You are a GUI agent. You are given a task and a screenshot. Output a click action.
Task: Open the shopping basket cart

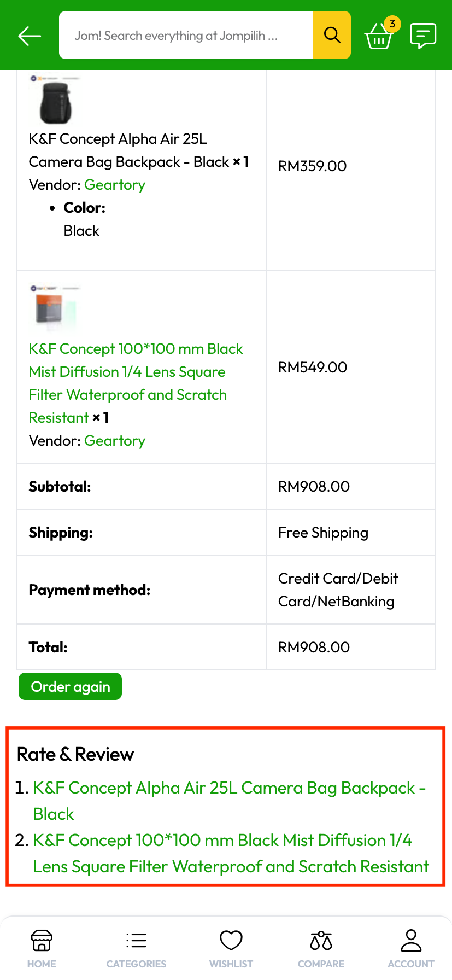(378, 37)
